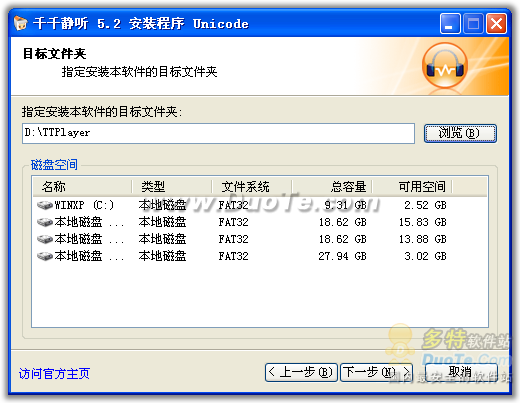Click FAT32 in the 27.94 GB row
This screenshot has height=403, width=520.
pyautogui.click(x=233, y=256)
